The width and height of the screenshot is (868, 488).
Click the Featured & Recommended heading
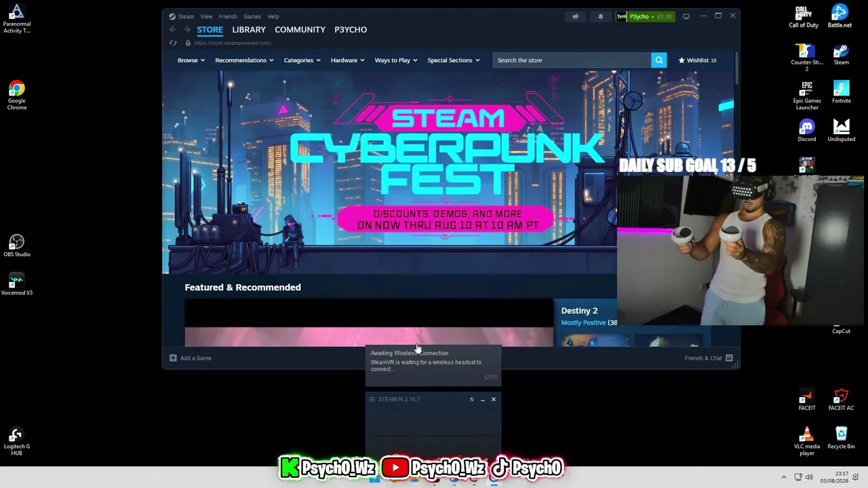coord(243,287)
